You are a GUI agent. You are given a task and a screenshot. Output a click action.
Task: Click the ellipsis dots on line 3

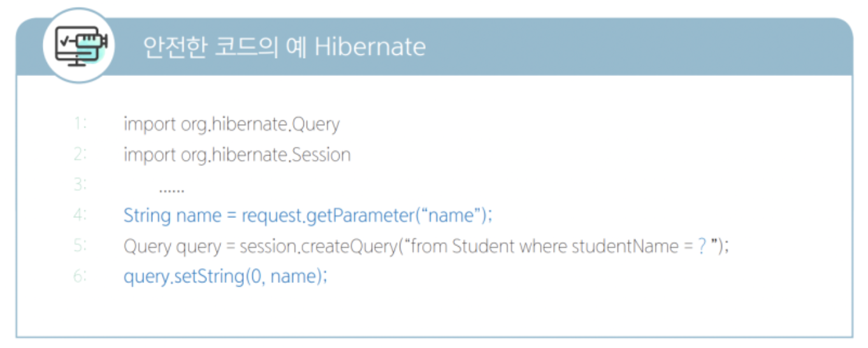tap(172, 190)
